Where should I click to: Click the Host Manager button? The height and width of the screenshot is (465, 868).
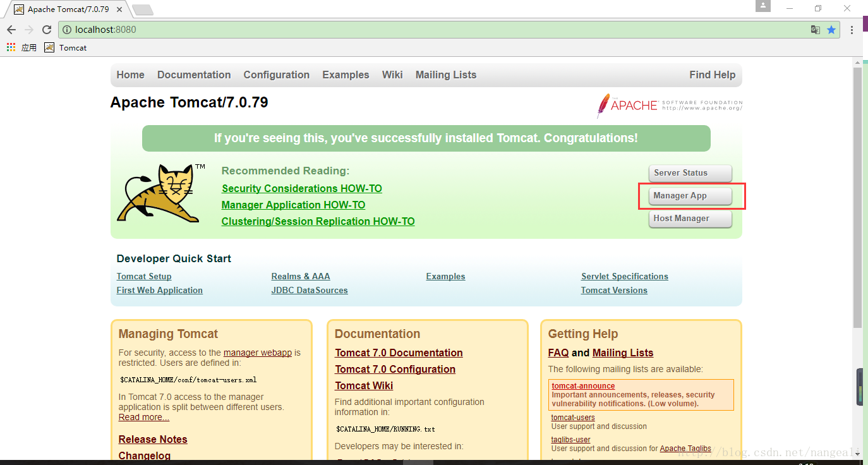tap(690, 219)
